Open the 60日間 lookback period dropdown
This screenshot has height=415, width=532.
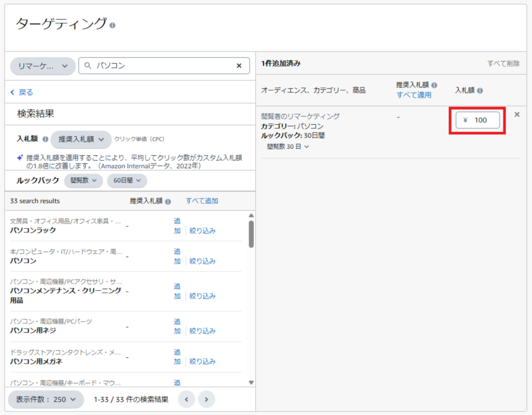[127, 181]
